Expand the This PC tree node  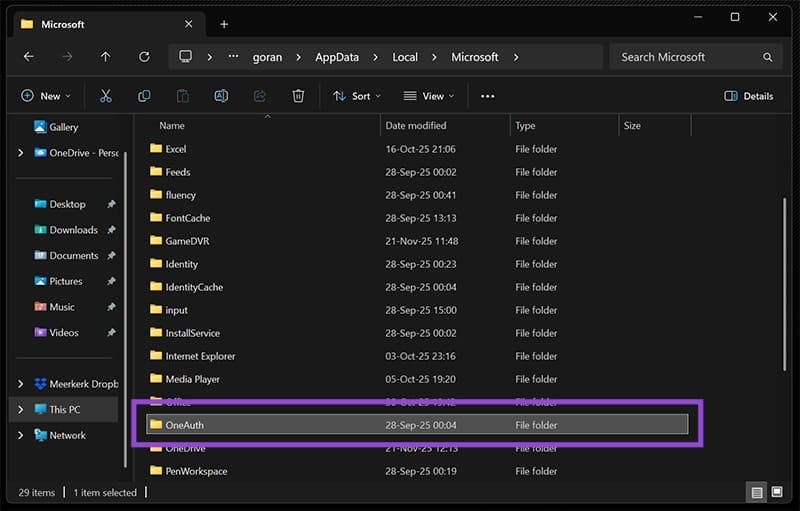coord(20,410)
